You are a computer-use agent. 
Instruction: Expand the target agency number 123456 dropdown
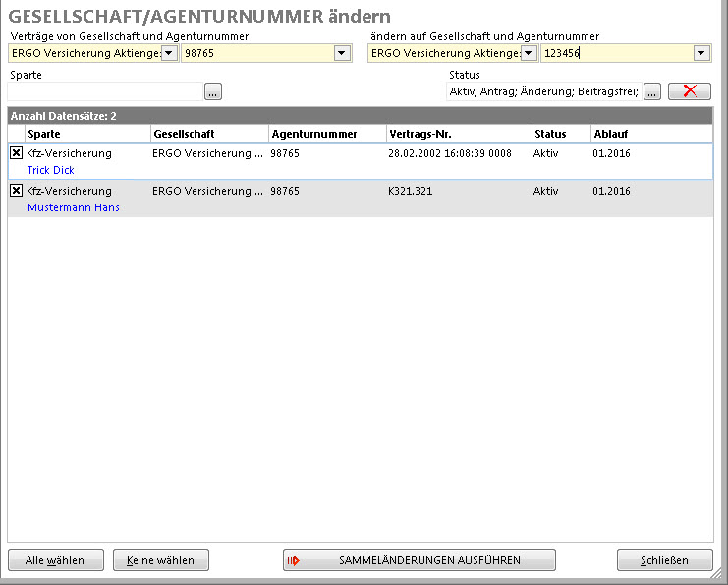(701, 53)
